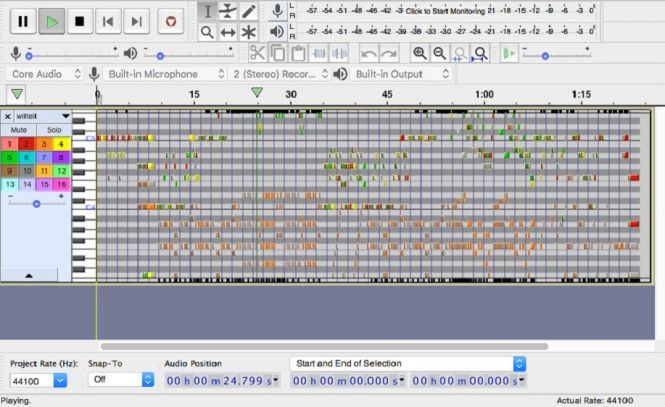This screenshot has height=407, width=665.
Task: Start recording with the Record button
Action: pos(170,21)
